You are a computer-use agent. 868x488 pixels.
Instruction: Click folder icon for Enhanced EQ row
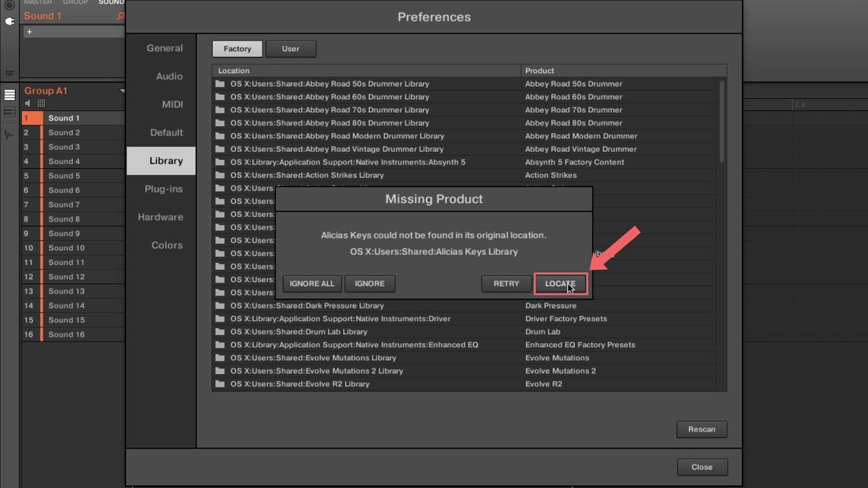(x=220, y=345)
